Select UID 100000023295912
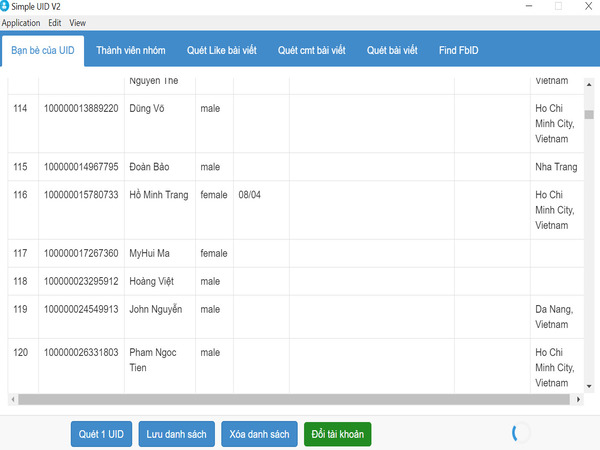 click(x=81, y=281)
